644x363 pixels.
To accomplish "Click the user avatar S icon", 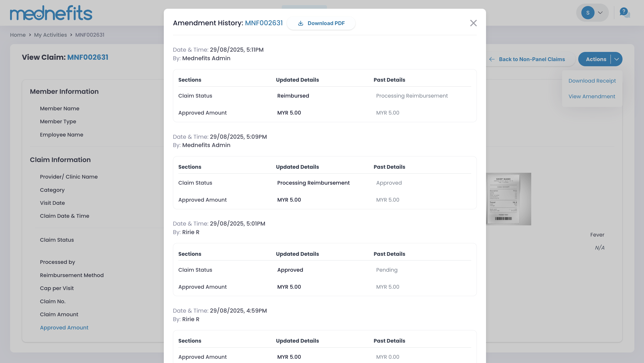I will [x=588, y=13].
